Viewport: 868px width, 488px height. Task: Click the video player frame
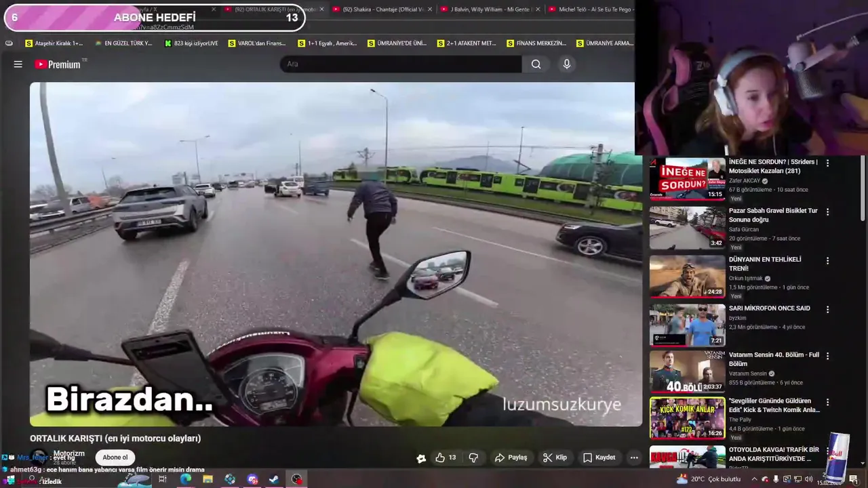point(336,254)
